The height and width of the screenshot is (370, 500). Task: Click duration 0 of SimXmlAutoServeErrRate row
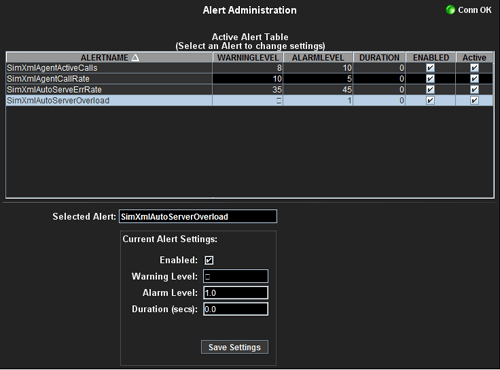402,90
